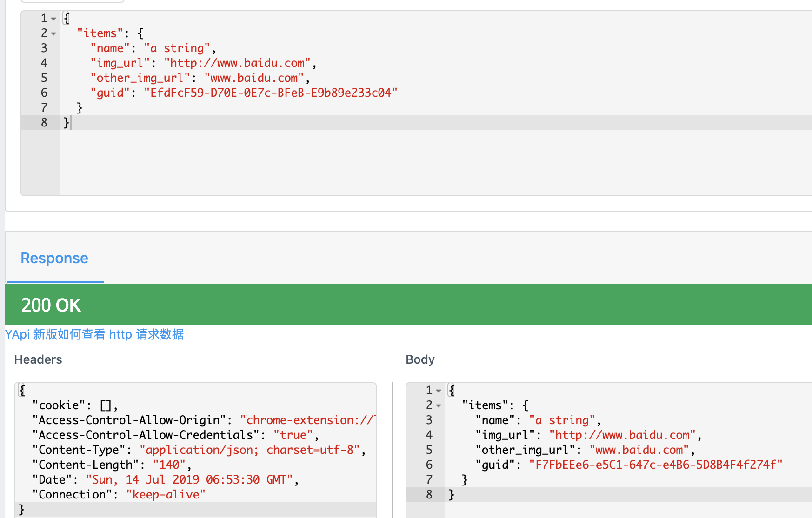Click line number 3 in the top editor gutter
Image resolution: width=812 pixels, height=518 pixels.
coord(44,48)
